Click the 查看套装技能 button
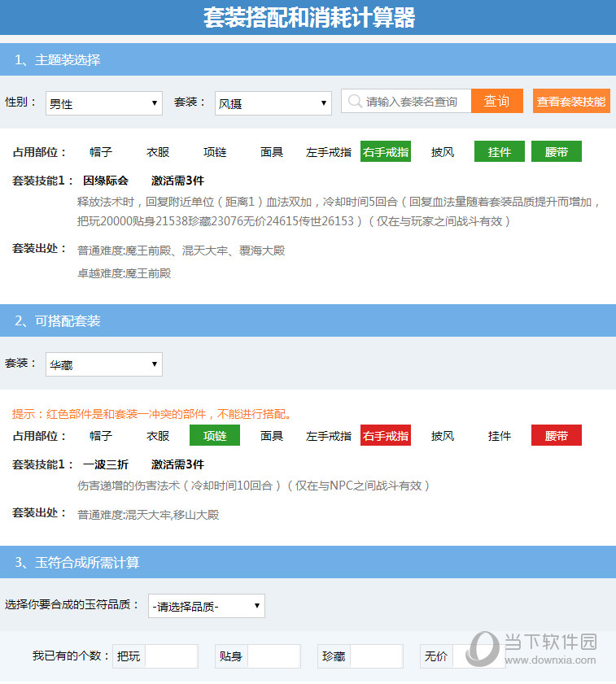The width and height of the screenshot is (616, 684). [571, 102]
